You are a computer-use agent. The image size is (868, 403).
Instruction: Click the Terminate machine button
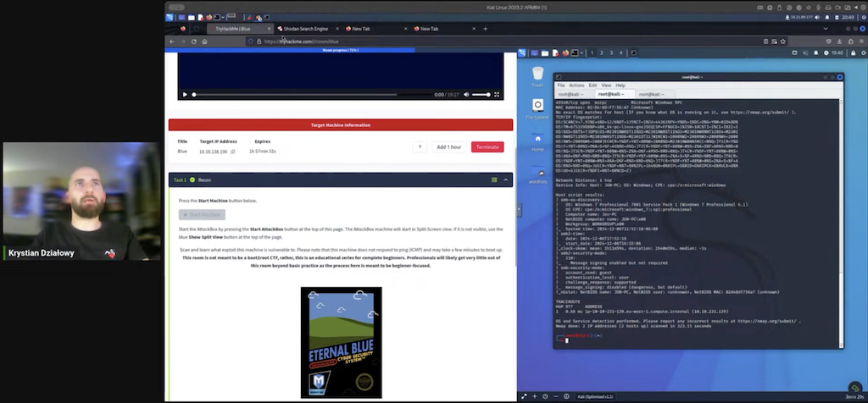[487, 146]
